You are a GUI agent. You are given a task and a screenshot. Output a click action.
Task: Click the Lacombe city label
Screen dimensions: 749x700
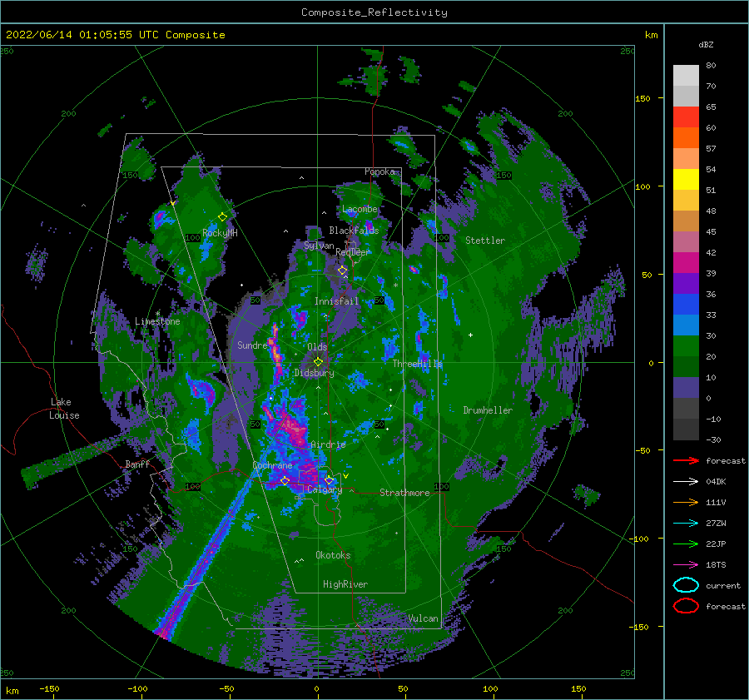[360, 209]
